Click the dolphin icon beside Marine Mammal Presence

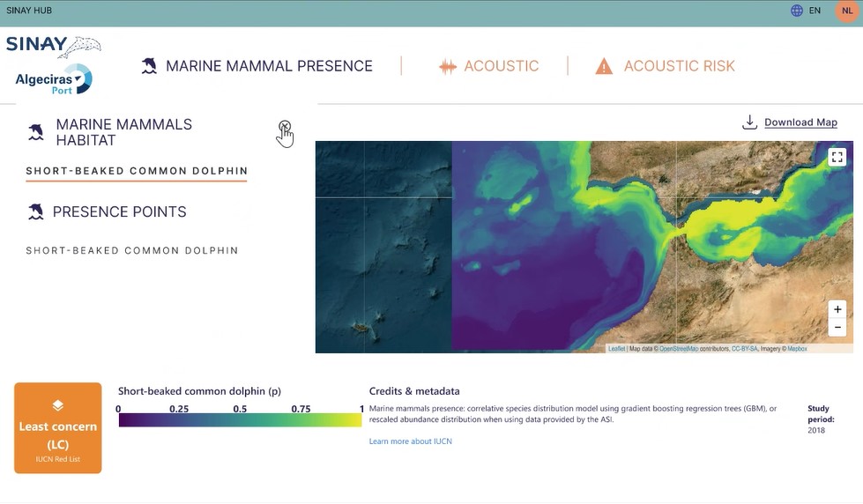click(150, 66)
